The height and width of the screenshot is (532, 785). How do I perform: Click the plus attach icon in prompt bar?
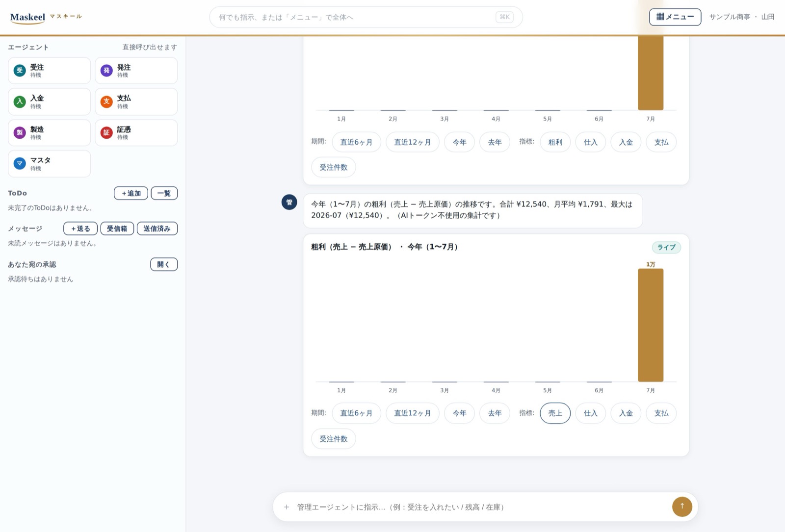287,507
